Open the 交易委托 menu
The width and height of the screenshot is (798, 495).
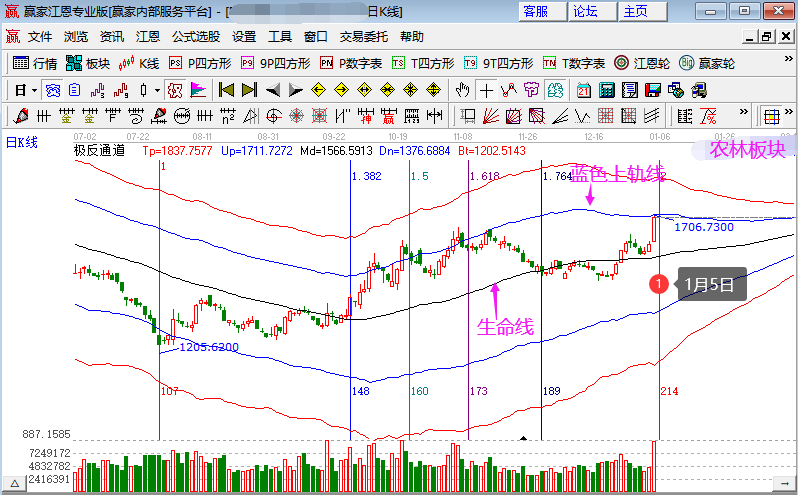363,37
